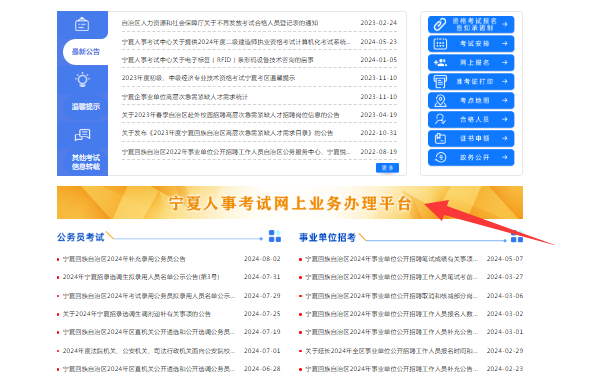Open grid icon next to 公务员考试 heading
Screen dimensions: 600x385
(x=275, y=236)
